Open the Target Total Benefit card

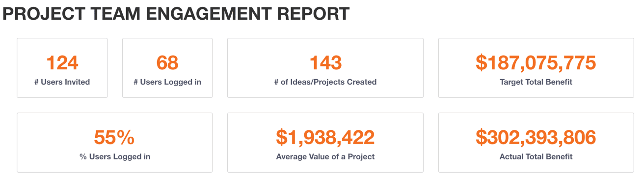pos(536,68)
